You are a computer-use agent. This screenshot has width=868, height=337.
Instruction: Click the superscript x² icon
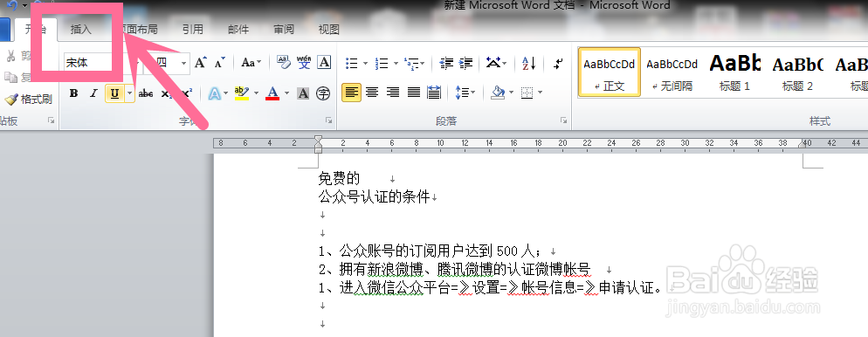(x=187, y=93)
